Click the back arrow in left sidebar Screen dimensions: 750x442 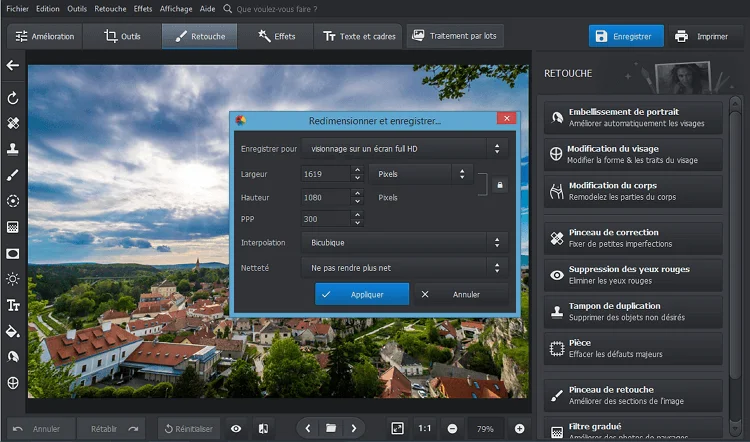[13, 66]
